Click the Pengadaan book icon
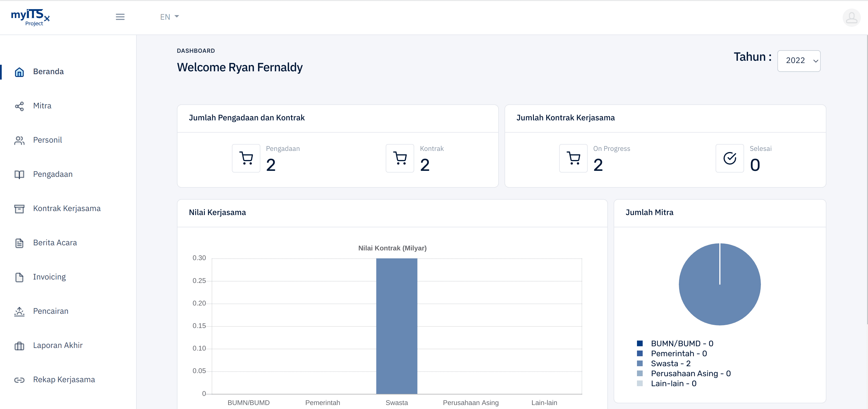The height and width of the screenshot is (409, 868). pyautogui.click(x=19, y=175)
